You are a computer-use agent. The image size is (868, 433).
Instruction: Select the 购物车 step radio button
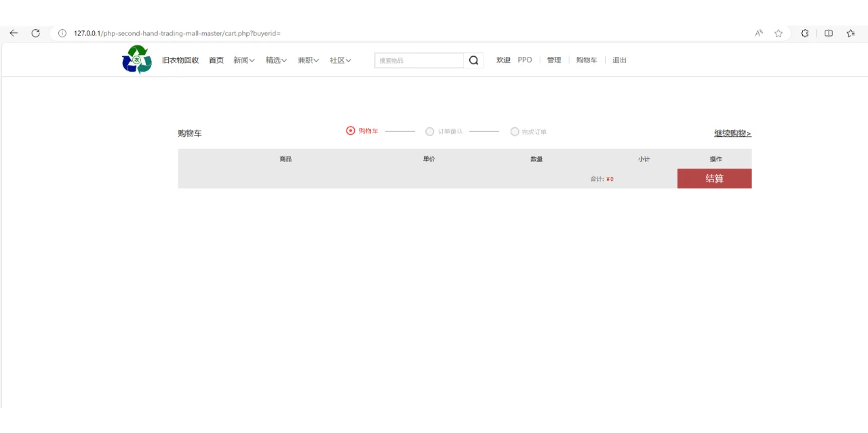point(351,131)
